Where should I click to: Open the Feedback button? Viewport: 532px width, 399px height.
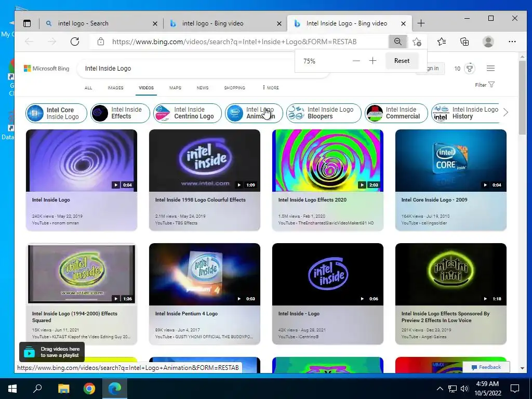pyautogui.click(x=486, y=367)
